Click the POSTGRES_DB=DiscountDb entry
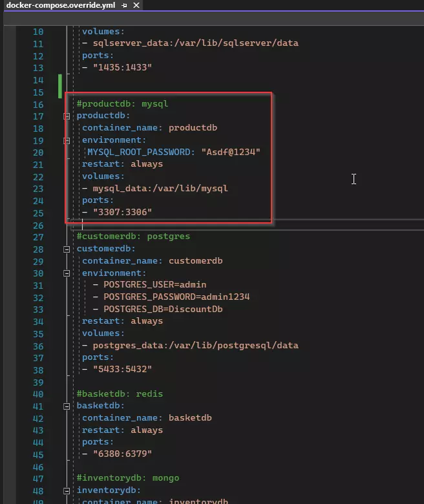The height and width of the screenshot is (504, 424). 163,310
